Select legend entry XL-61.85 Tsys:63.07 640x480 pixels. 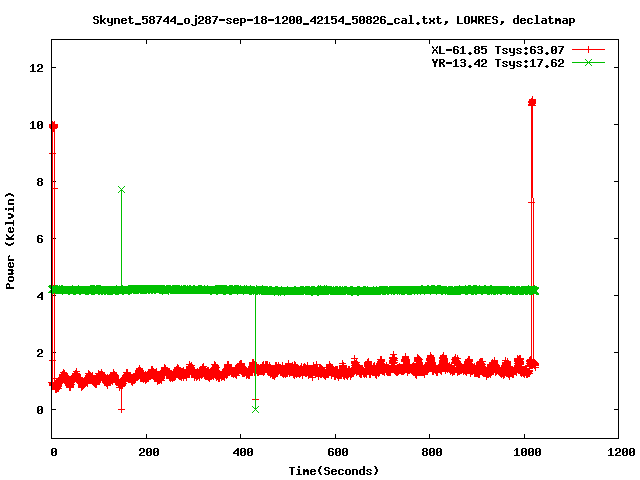click(x=498, y=50)
